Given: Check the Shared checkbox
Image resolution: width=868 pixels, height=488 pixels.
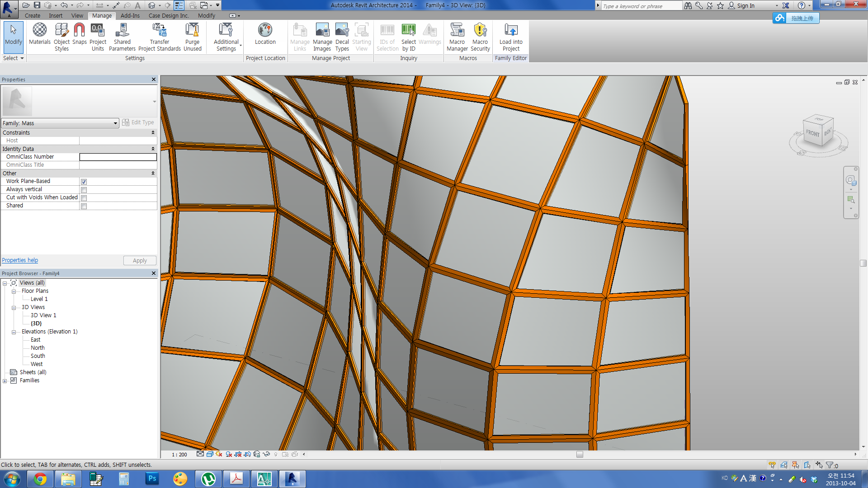Looking at the screenshot, I should [84, 206].
